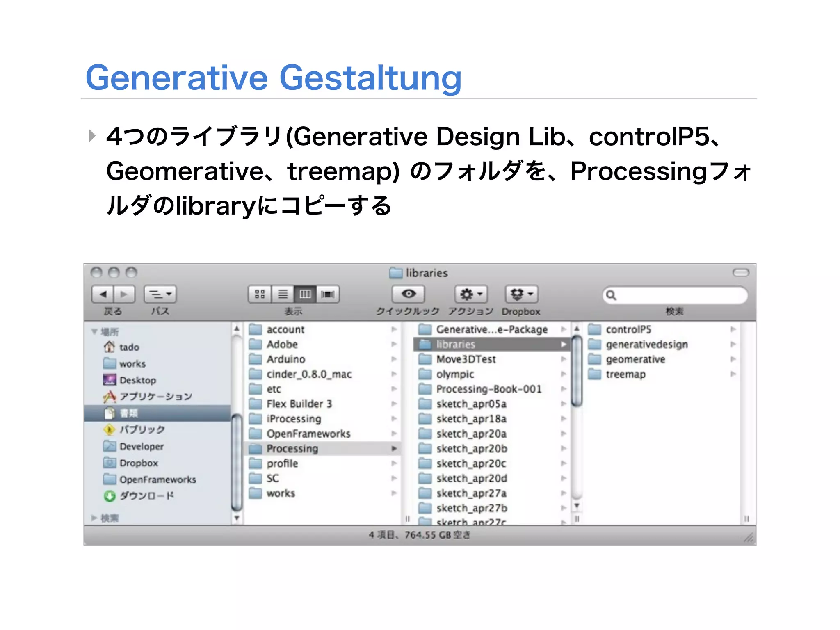Select the Processing-Book-001 folder
840x630 pixels.
[x=492, y=389]
